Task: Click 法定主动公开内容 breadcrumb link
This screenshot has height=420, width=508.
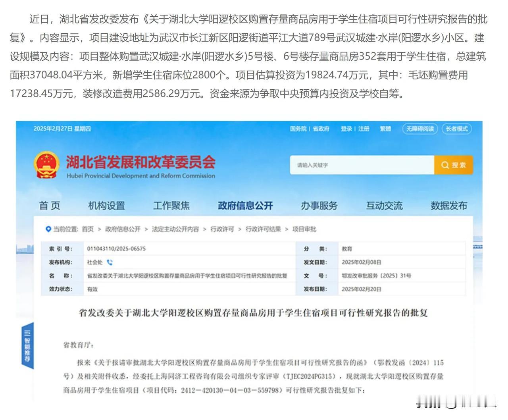Action: coord(175,229)
